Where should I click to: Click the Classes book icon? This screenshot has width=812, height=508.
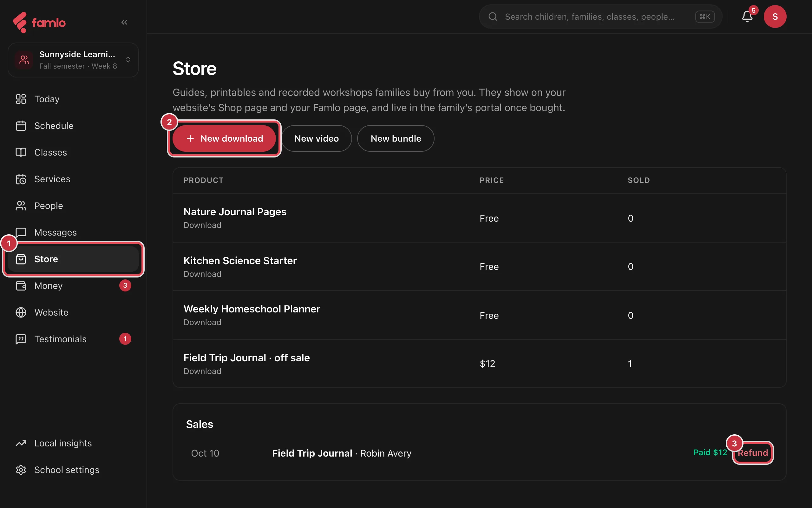21,152
